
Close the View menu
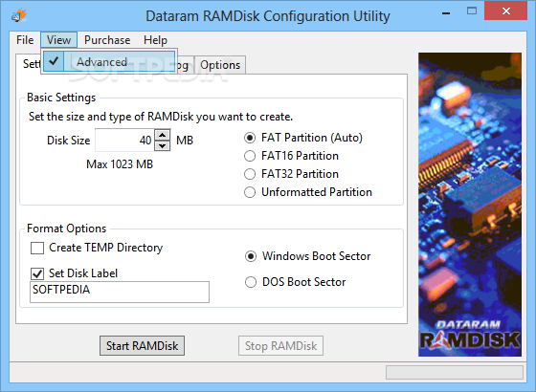coord(58,40)
